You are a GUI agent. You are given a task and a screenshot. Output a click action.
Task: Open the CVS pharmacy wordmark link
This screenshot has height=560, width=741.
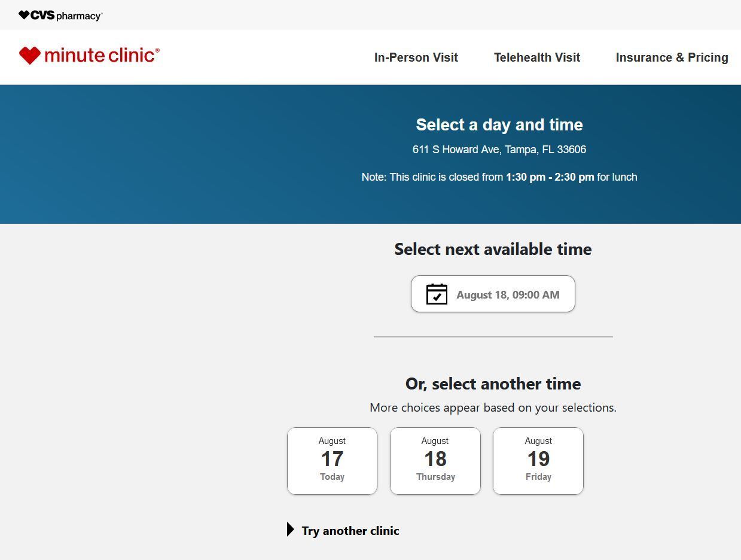click(x=66, y=16)
